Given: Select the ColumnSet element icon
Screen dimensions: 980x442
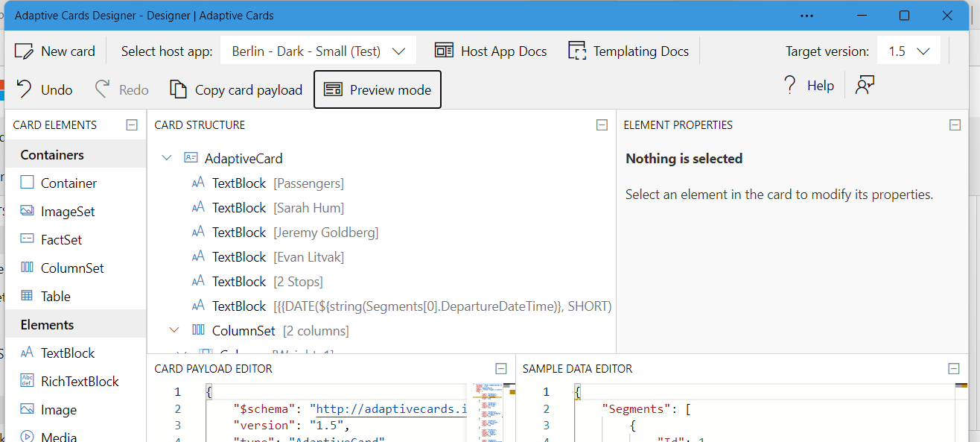Looking at the screenshot, I should point(28,268).
